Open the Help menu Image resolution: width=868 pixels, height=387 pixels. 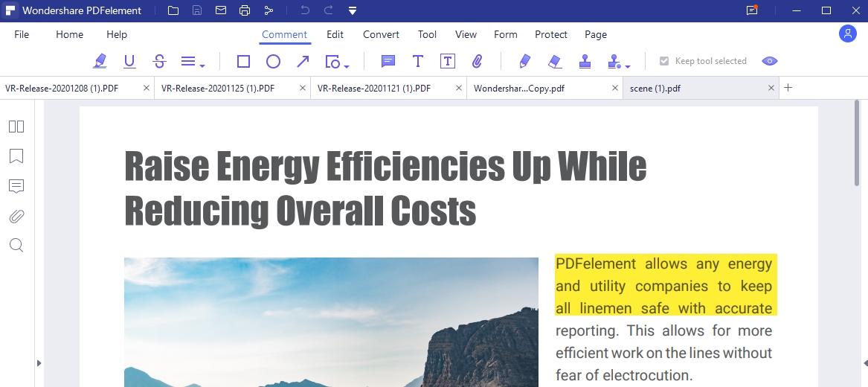click(116, 34)
